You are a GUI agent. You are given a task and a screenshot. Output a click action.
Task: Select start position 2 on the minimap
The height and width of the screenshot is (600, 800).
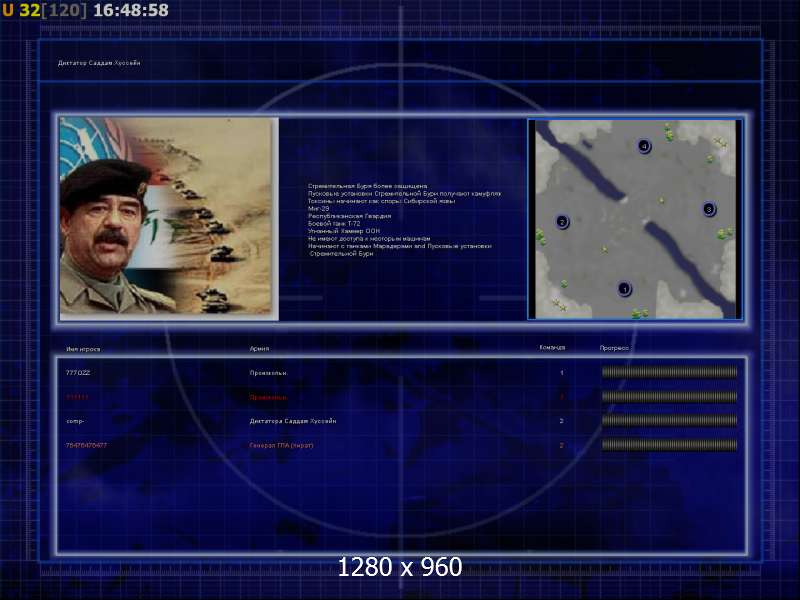[562, 222]
